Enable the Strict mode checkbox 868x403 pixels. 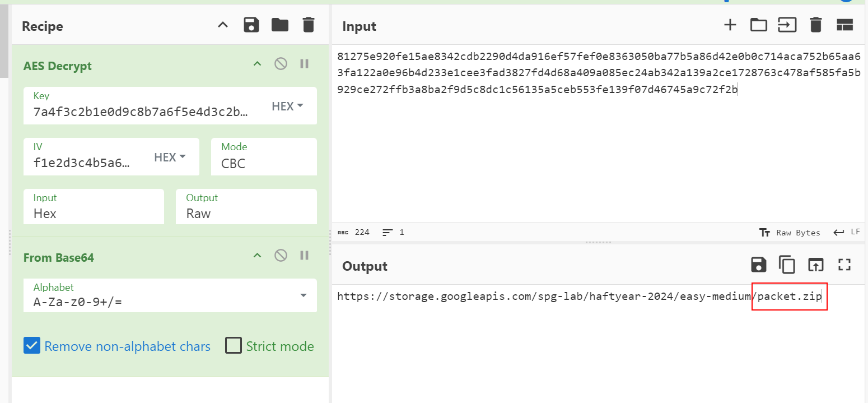(234, 346)
